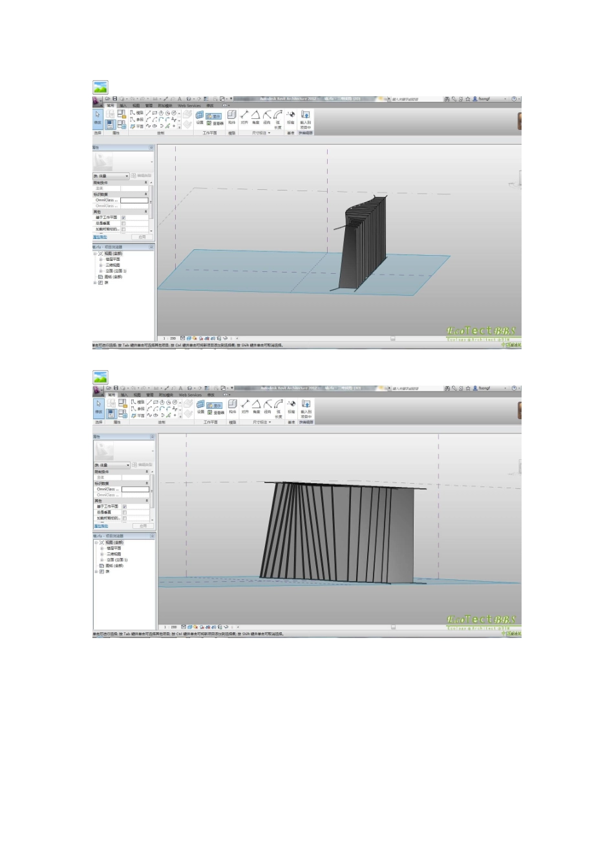Image resolution: width=614 pixels, height=868 pixels.
Task: Open 族: 体量 type selector dropdown, lower properties panel
Action: tap(112, 465)
